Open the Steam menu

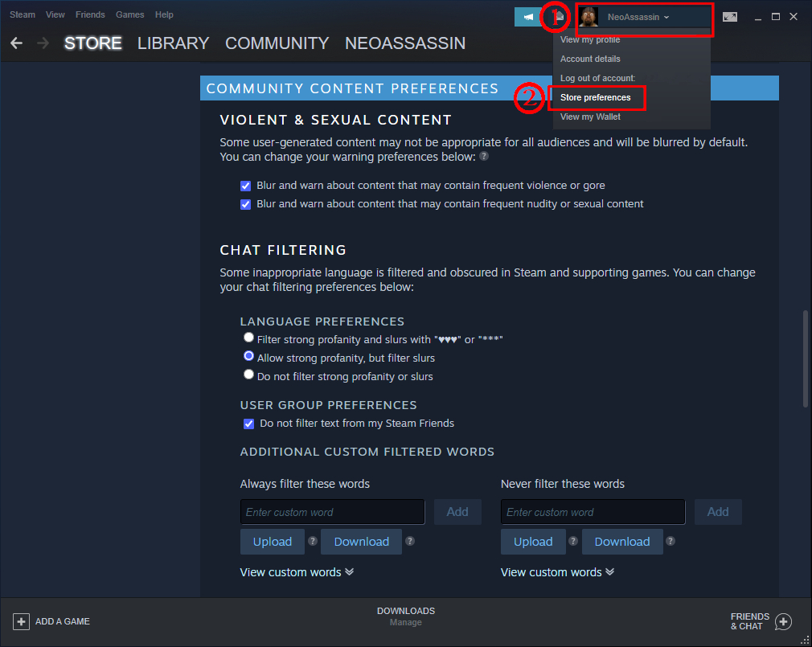[23, 14]
